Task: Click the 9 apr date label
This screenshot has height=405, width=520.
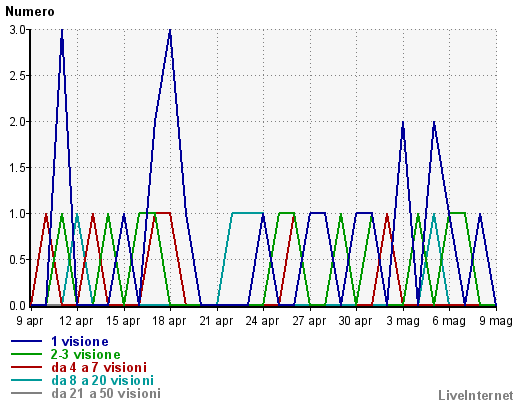Action: pyautogui.click(x=30, y=321)
